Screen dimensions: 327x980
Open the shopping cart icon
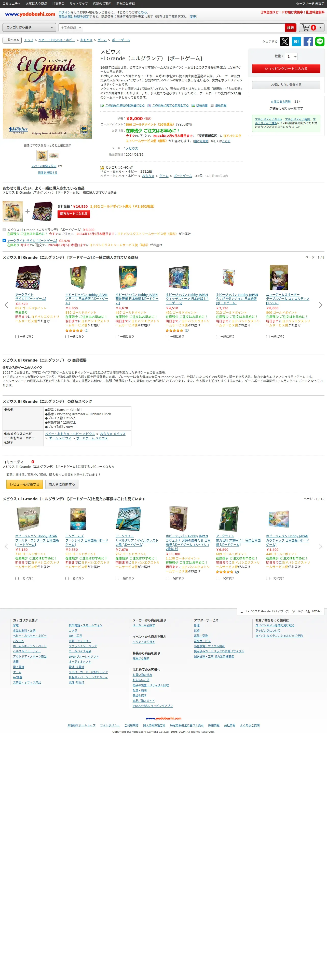306,28
